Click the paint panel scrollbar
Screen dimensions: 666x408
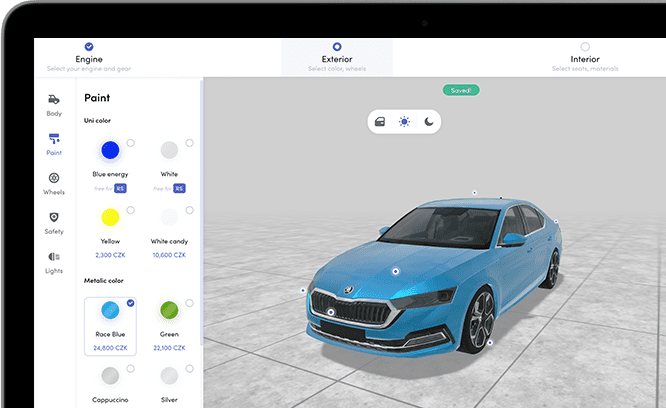pyautogui.click(x=201, y=212)
